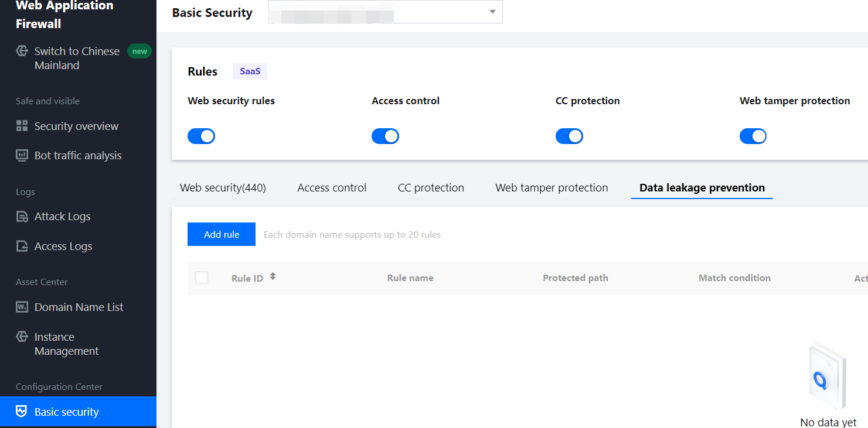The height and width of the screenshot is (428, 868).
Task: Click the Add rule button
Action: tap(222, 234)
